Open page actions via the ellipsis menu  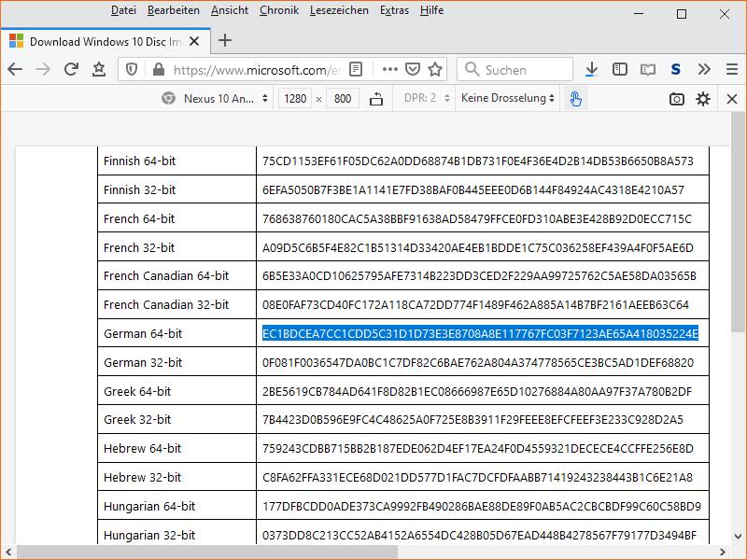click(x=389, y=68)
